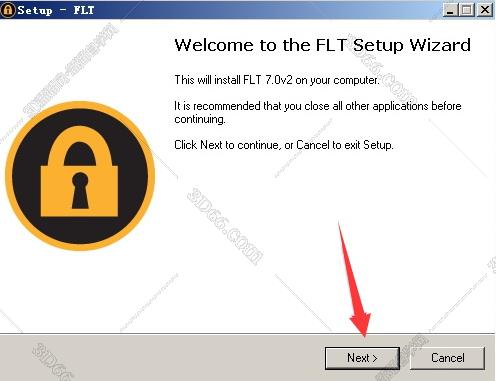Click the large orange padlock logo
This screenshot has width=496, height=381.
(x=80, y=176)
